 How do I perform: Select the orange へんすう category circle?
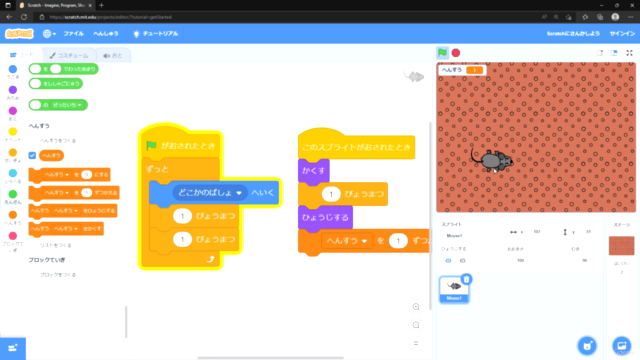13,215
